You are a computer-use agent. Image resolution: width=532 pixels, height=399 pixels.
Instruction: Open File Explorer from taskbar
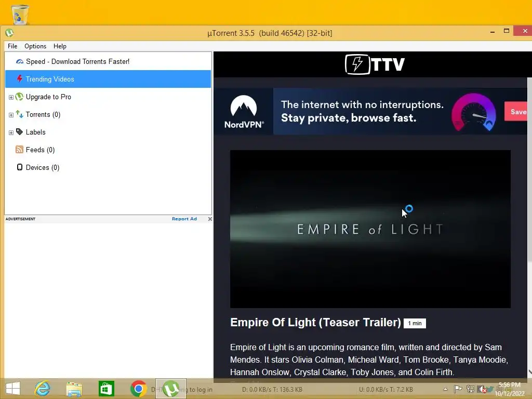pos(74,389)
